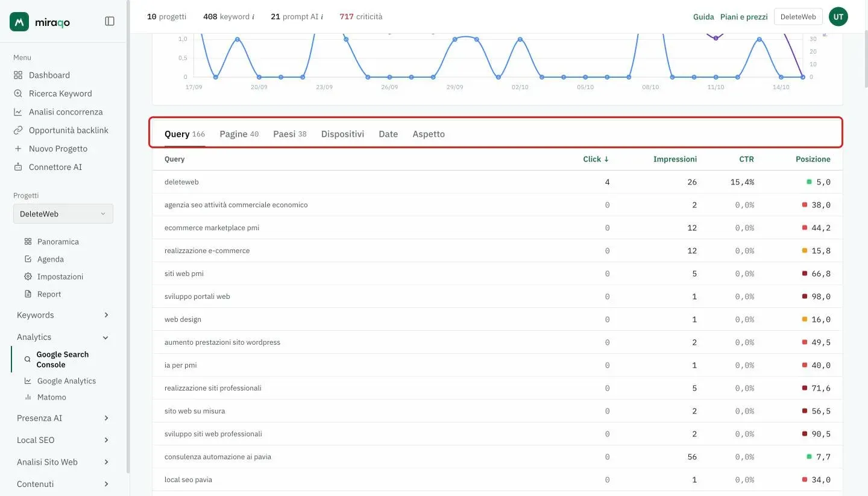Screen dimensions: 868x496
Task: Open Analisi concorrenza chart icon
Action: pyautogui.click(x=17, y=112)
